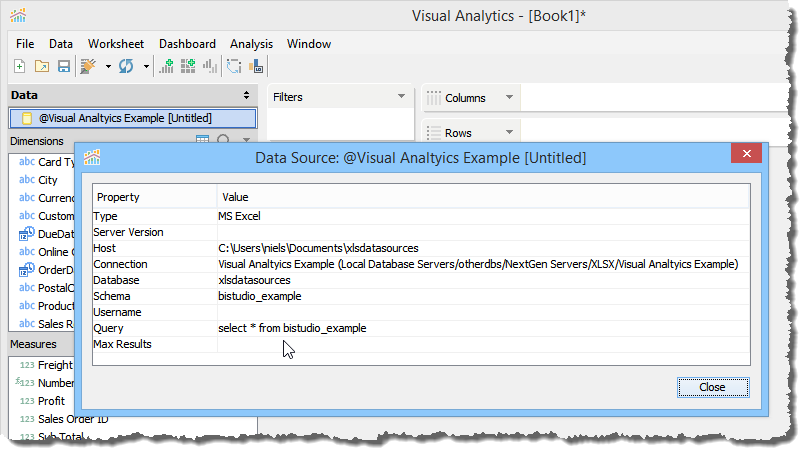Click the view data table icon in Dimensions
Image resolution: width=807 pixels, height=455 pixels.
coord(202,141)
